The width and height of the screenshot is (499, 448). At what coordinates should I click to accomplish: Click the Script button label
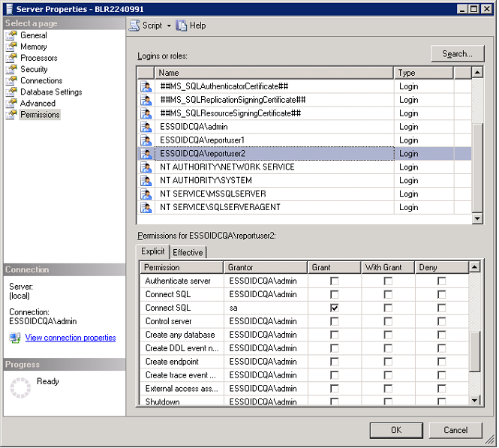click(152, 26)
